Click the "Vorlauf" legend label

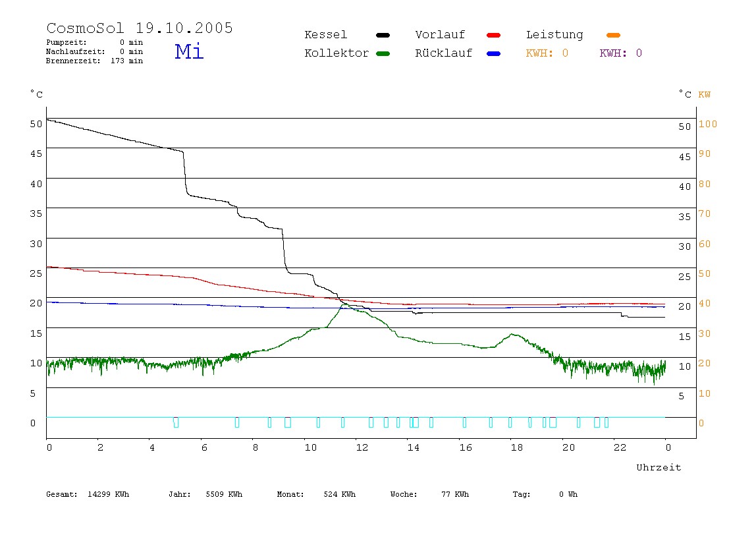440,35
